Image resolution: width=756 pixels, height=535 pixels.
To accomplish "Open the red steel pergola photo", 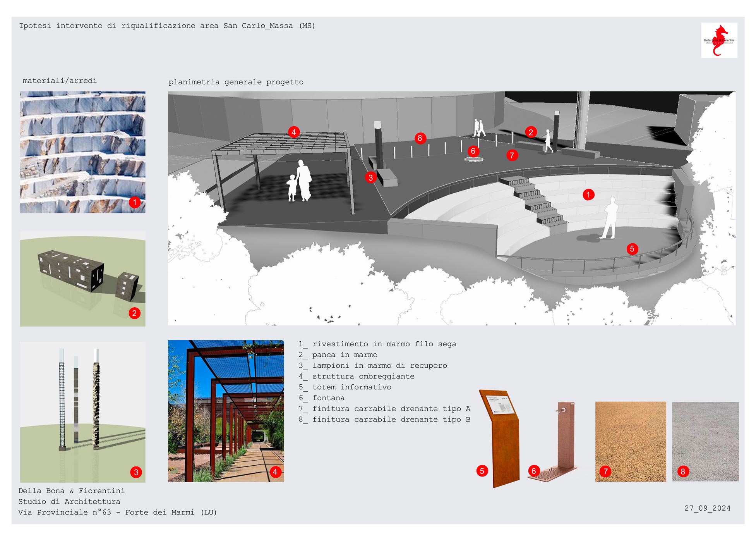I will click(x=226, y=411).
